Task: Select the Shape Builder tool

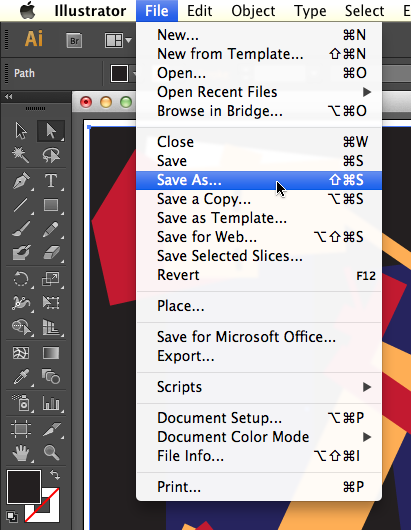Action: 21,327
